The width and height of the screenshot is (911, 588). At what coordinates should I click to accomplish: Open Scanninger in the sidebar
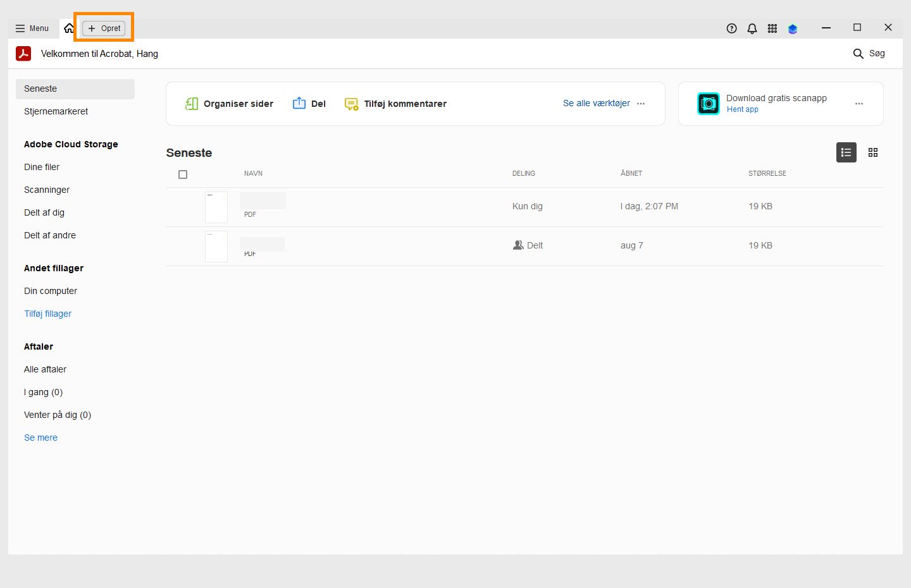point(47,190)
